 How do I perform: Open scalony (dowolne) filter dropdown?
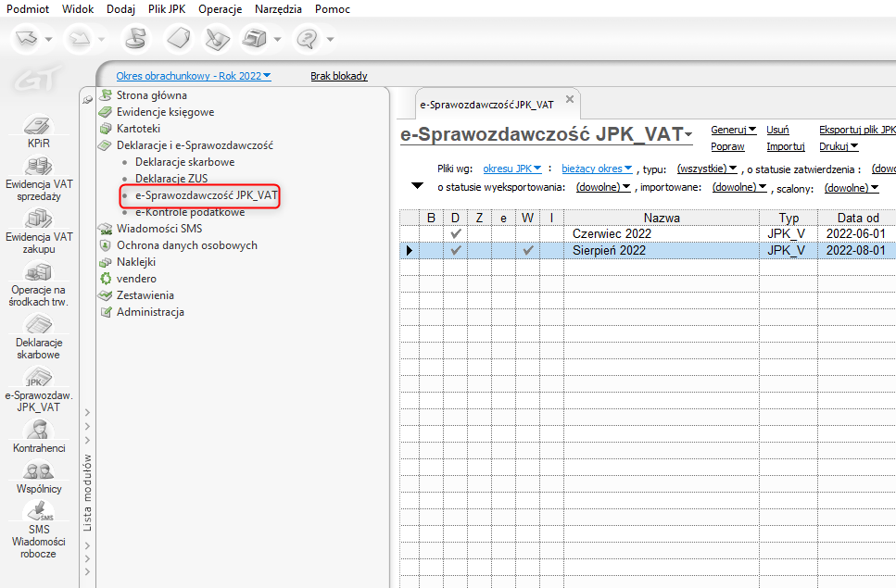coord(851,187)
